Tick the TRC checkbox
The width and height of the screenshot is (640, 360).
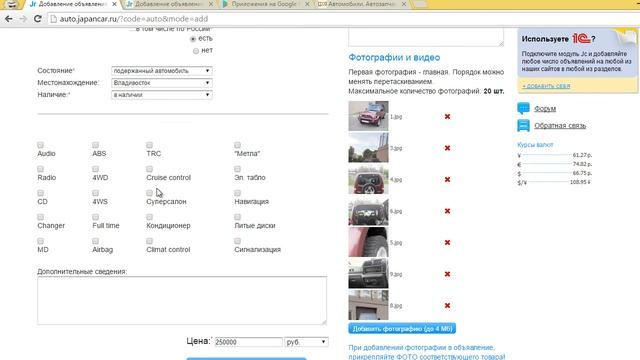(x=149, y=145)
